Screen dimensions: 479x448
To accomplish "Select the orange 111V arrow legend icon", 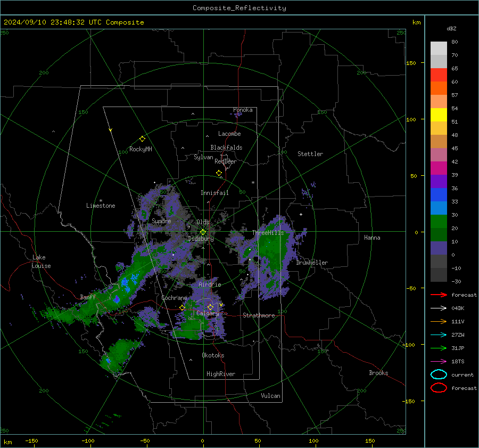I will pos(439,321).
